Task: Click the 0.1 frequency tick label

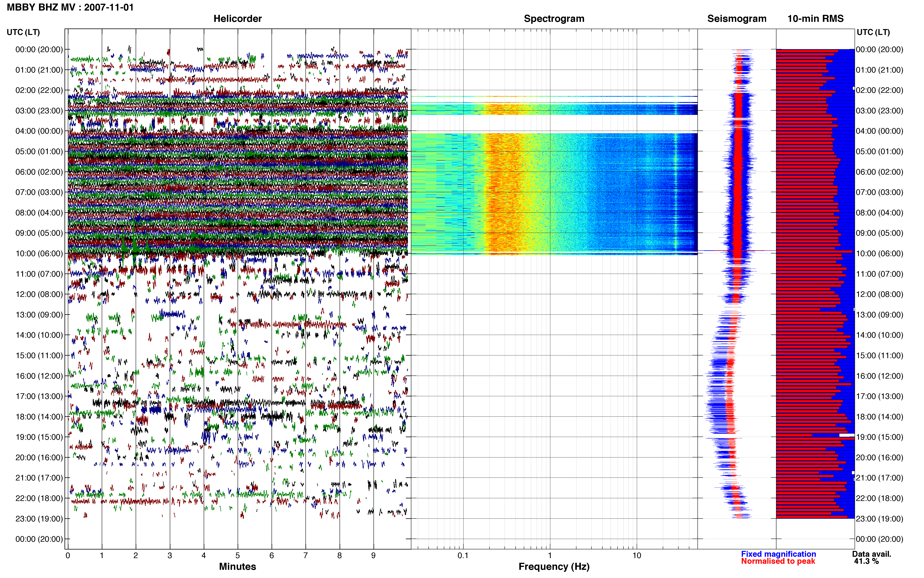Action: pos(463,555)
